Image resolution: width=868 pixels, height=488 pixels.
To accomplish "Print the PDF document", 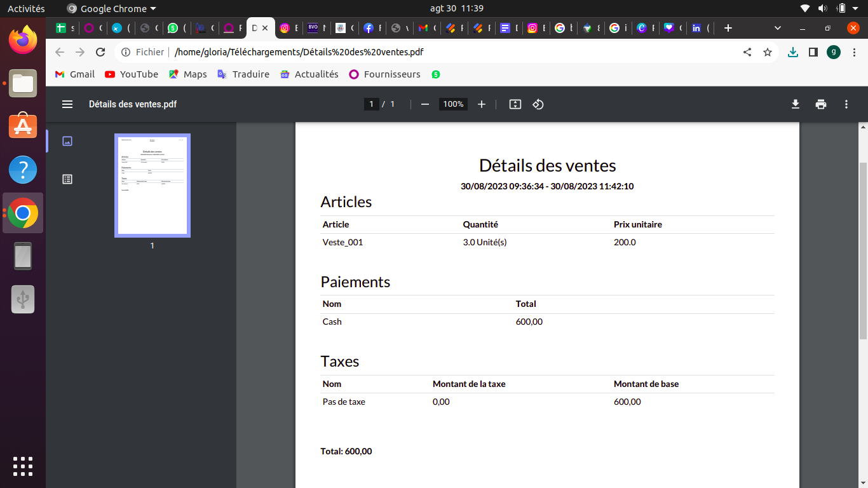I will 821,104.
